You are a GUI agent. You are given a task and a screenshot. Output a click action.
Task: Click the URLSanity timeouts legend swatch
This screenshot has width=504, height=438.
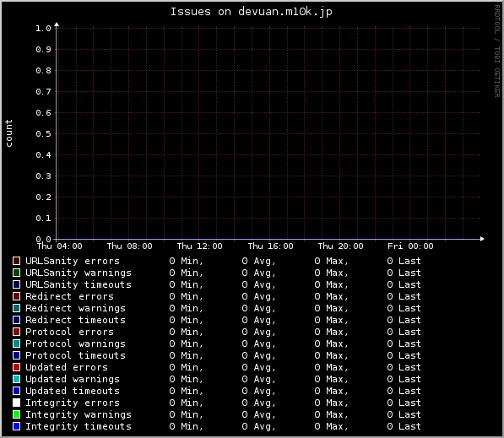tap(16, 284)
